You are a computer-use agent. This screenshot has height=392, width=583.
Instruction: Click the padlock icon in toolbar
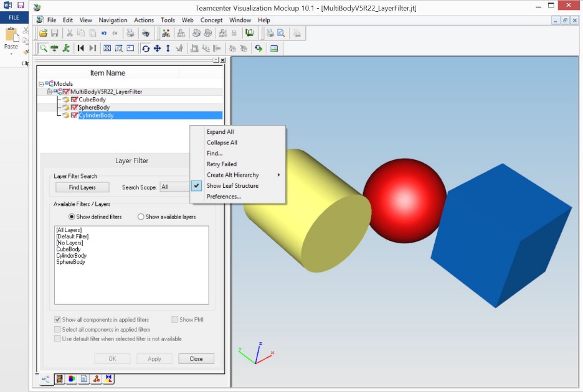click(x=234, y=34)
